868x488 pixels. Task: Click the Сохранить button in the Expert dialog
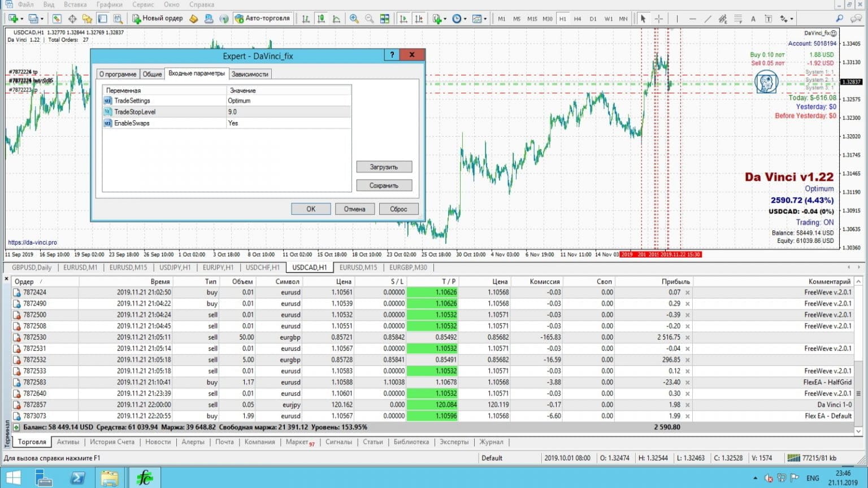click(384, 185)
